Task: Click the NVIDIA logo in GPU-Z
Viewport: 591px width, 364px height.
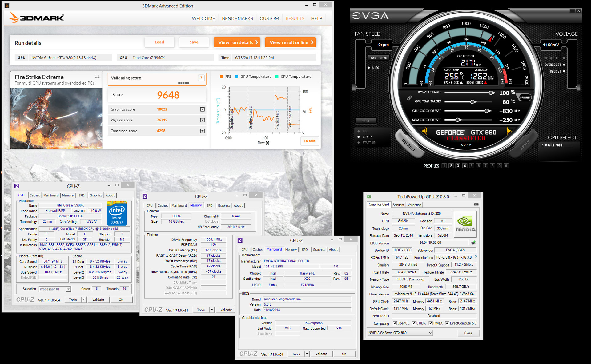Action: click(x=465, y=224)
